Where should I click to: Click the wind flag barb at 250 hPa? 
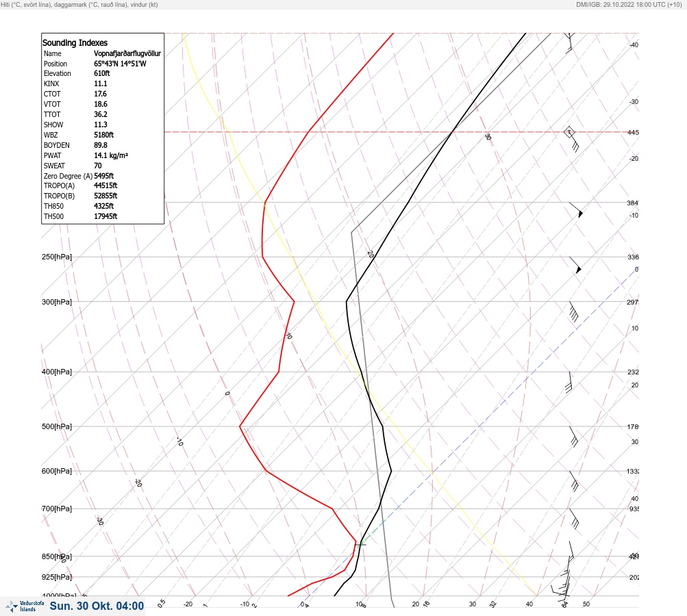point(575,266)
